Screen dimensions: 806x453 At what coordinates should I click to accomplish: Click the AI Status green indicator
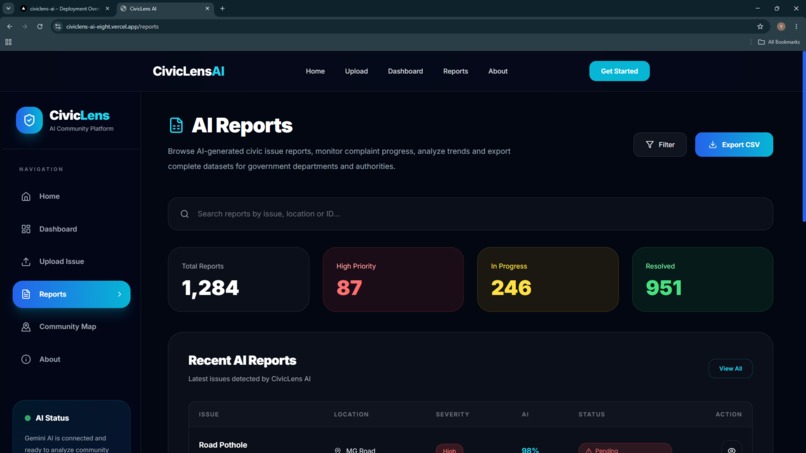click(28, 418)
